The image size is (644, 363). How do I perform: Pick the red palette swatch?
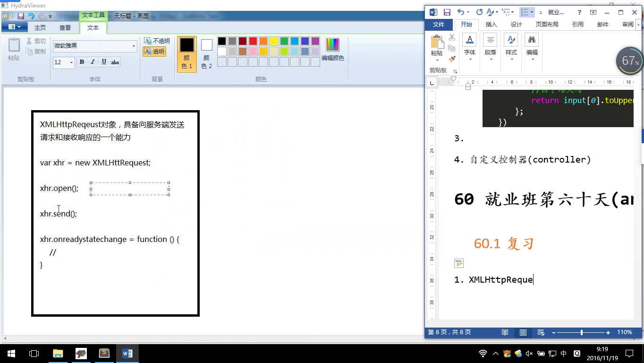click(253, 41)
